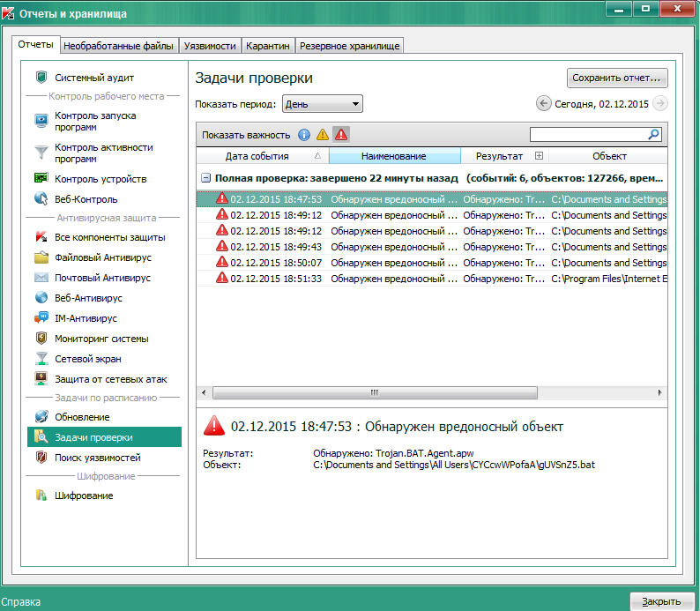700x611 pixels.
Task: Click the Закрыть button
Action: coord(661,601)
